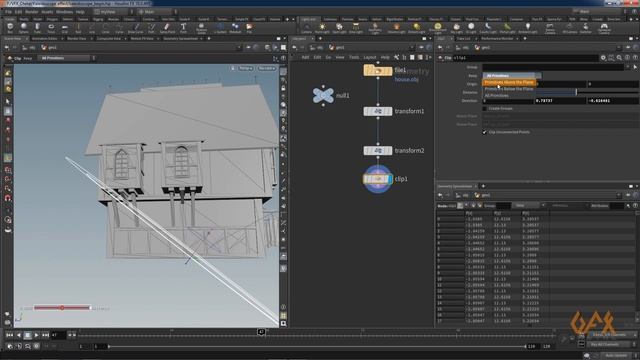The image size is (640, 360).
Task: Open the Tools menu in network editor
Action: 354,58
